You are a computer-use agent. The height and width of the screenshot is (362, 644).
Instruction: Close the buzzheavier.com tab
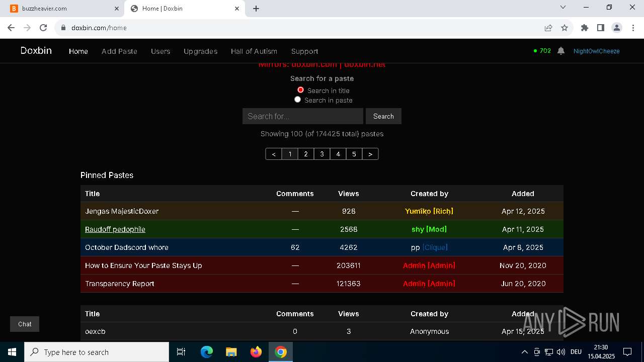[117, 9]
